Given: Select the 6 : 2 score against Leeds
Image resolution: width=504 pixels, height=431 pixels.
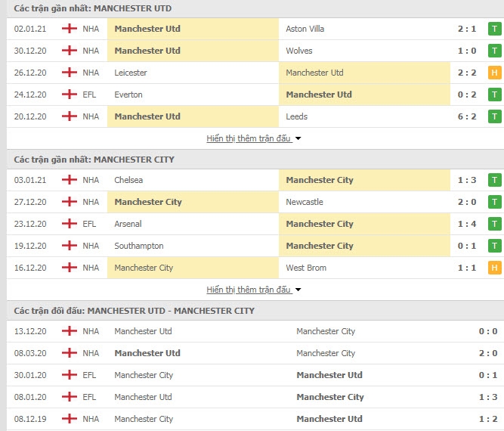Looking at the screenshot, I should [x=467, y=116].
